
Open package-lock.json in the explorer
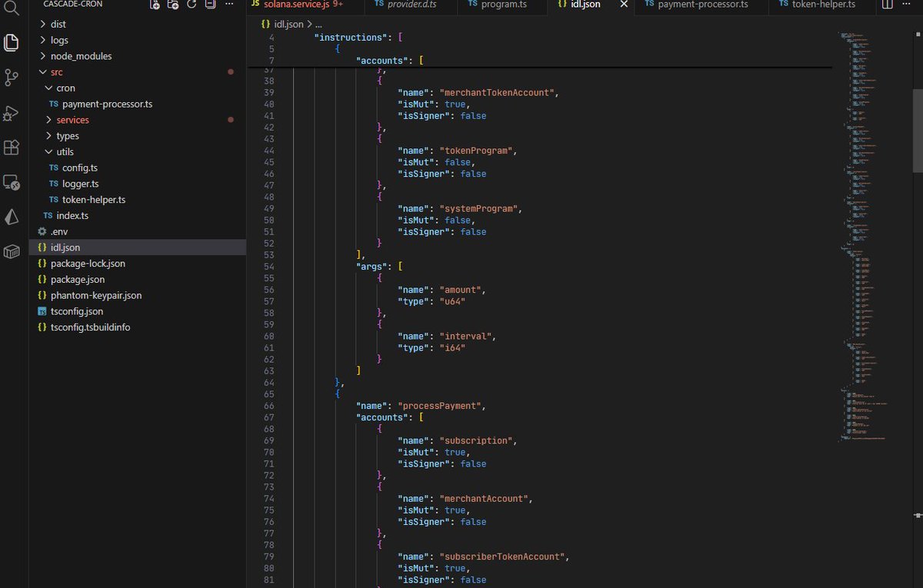tap(88, 264)
